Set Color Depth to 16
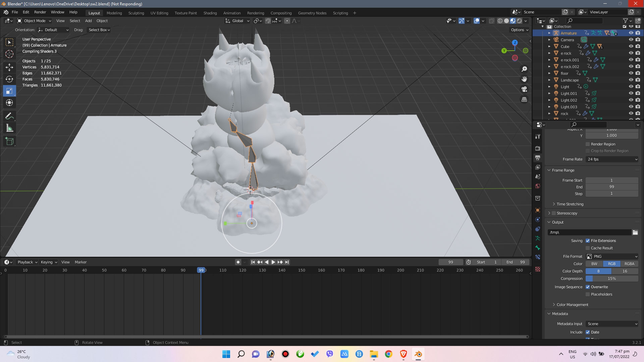The width and height of the screenshot is (644, 362). 625,271
